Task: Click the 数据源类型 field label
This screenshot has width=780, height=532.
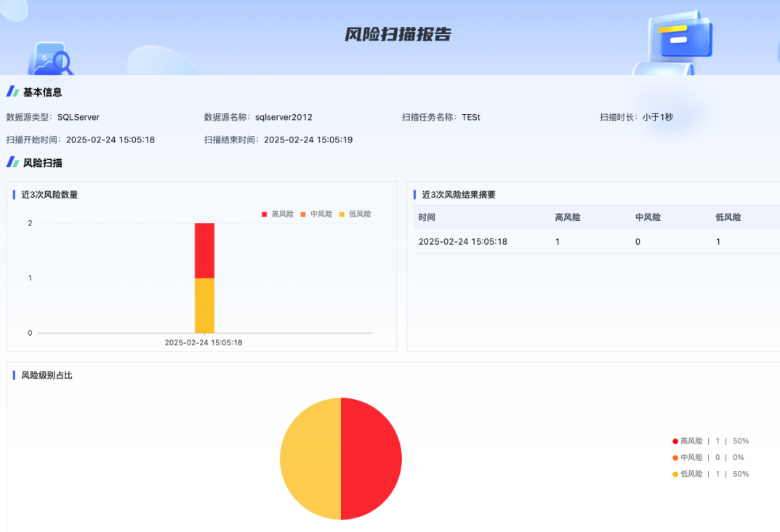Action: pyautogui.click(x=29, y=117)
